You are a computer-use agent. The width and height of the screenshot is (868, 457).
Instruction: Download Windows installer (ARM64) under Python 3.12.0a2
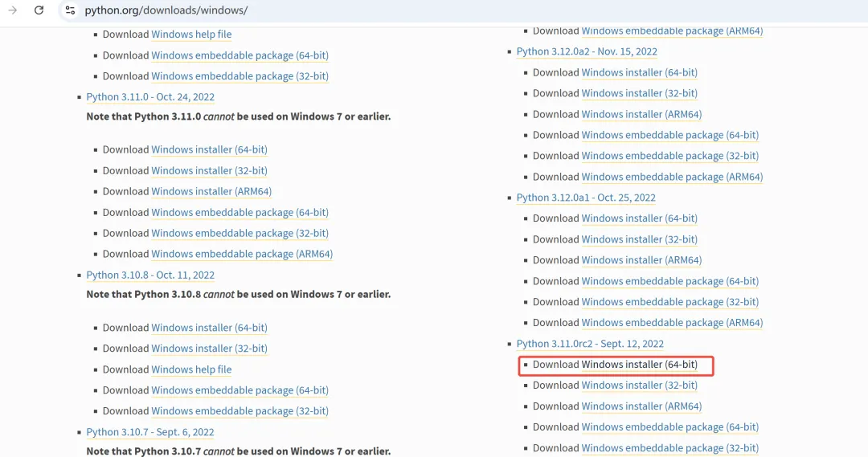[x=641, y=115]
